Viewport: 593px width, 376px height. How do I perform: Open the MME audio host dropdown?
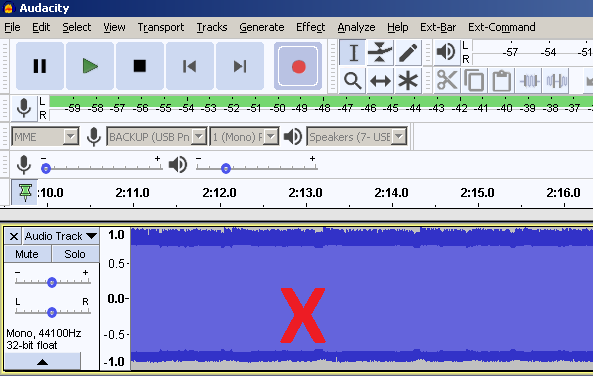pos(45,137)
